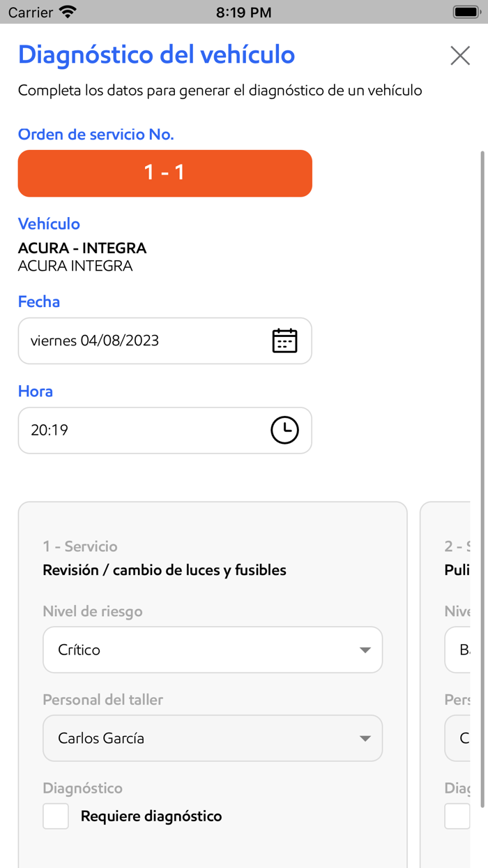
Task: Enable the Requiere diagnóstico checkbox
Action: pyautogui.click(x=55, y=816)
